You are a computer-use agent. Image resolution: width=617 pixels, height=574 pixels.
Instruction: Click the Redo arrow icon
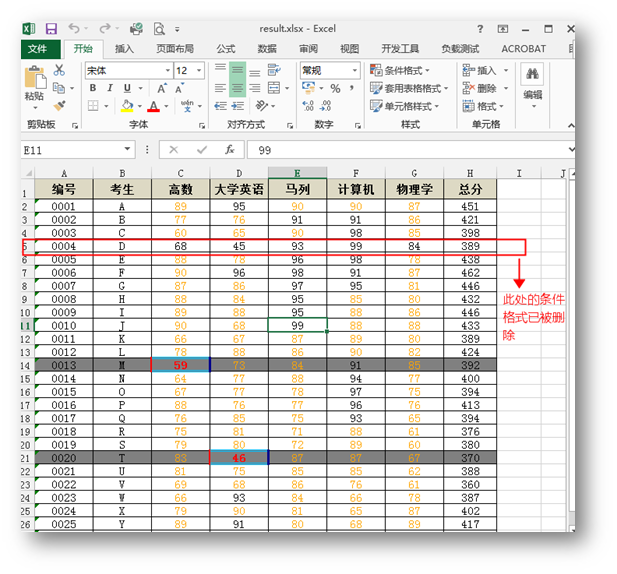[105, 28]
